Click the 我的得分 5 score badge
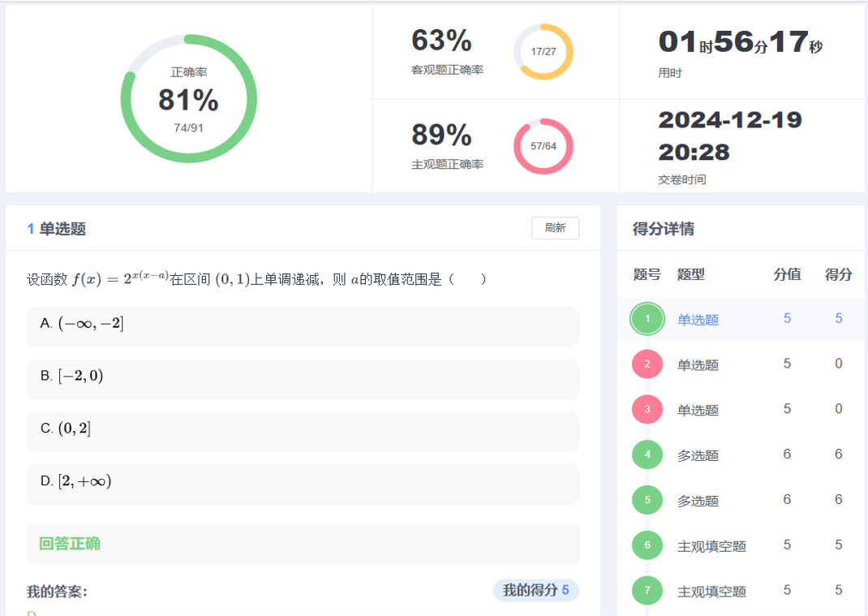The image size is (868, 616). pos(535,590)
